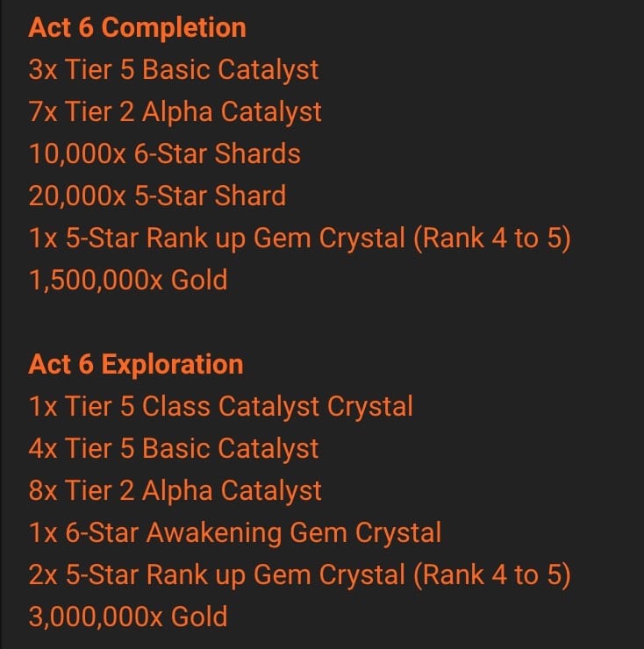This screenshot has height=649, width=644.
Task: Click the 4x Tier 5 Basic Catalyst entry
Action: pyautogui.click(x=174, y=448)
